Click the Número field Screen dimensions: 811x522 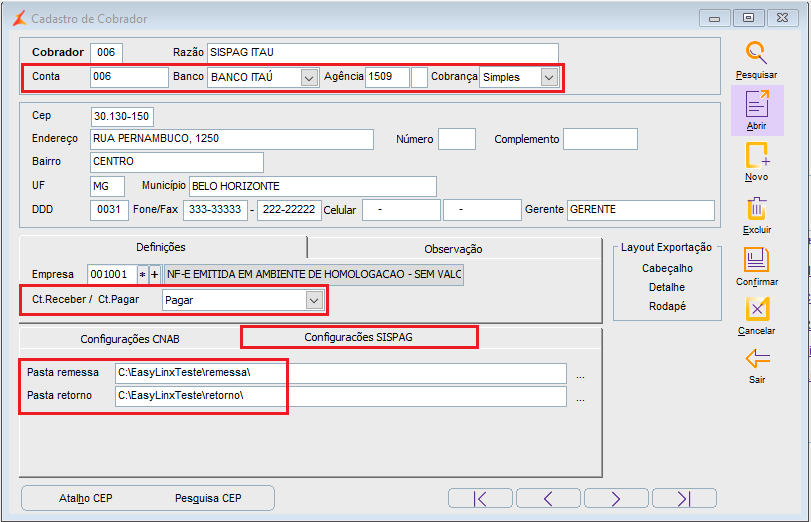[457, 139]
